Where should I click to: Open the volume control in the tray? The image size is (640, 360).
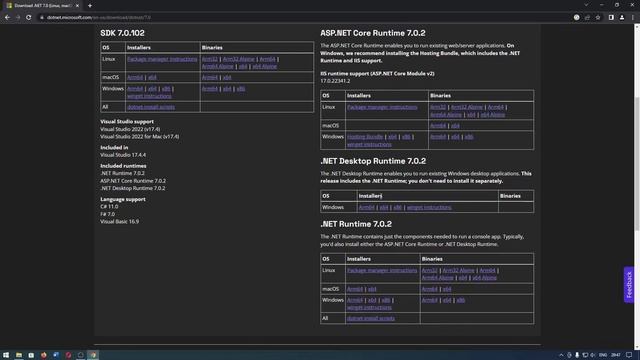coord(593,355)
